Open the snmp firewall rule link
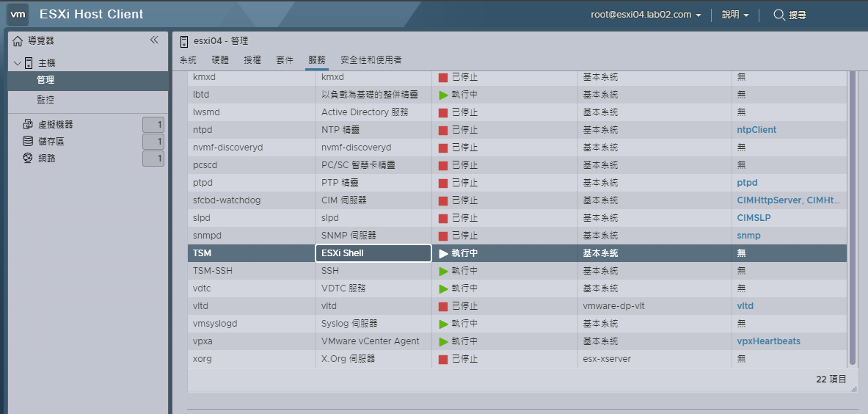This screenshot has height=414, width=868. pyautogui.click(x=748, y=235)
